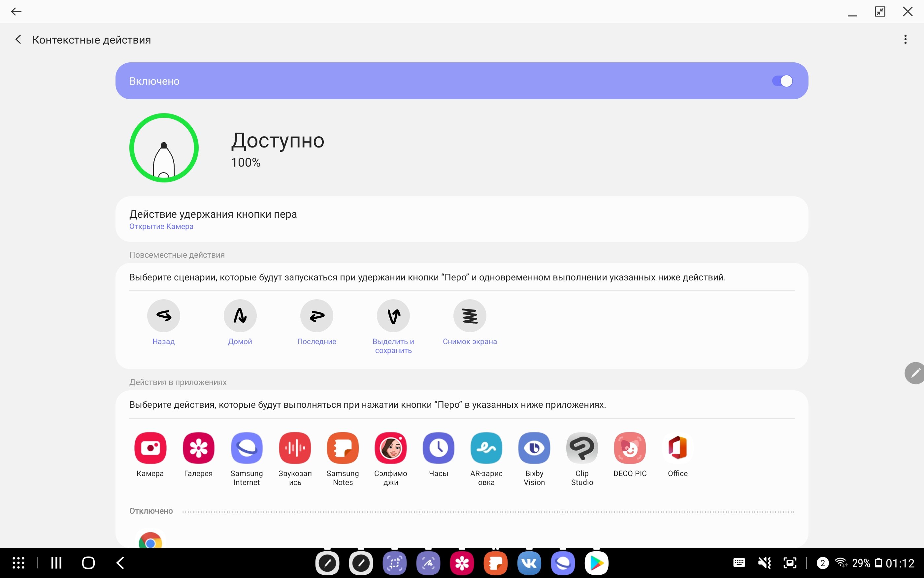Screen dimensions: 924x578
Task: Open Часы app actions
Action: [439, 455]
